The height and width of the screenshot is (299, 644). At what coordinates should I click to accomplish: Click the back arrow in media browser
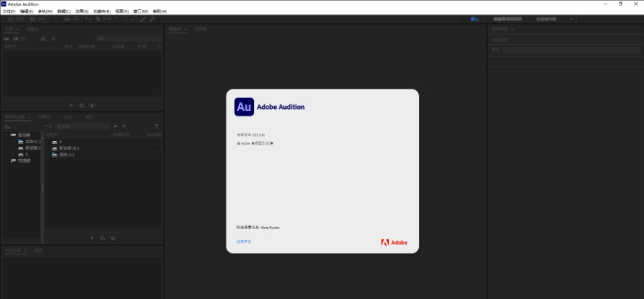tap(116, 126)
